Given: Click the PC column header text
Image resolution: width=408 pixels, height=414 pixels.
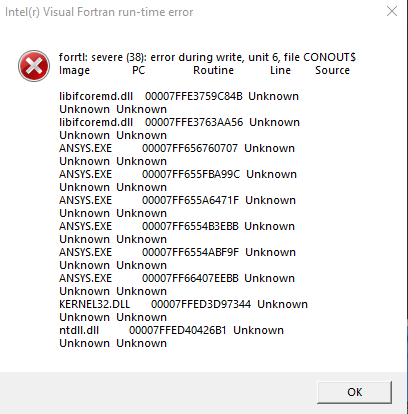Looking at the screenshot, I should click(x=138, y=70).
